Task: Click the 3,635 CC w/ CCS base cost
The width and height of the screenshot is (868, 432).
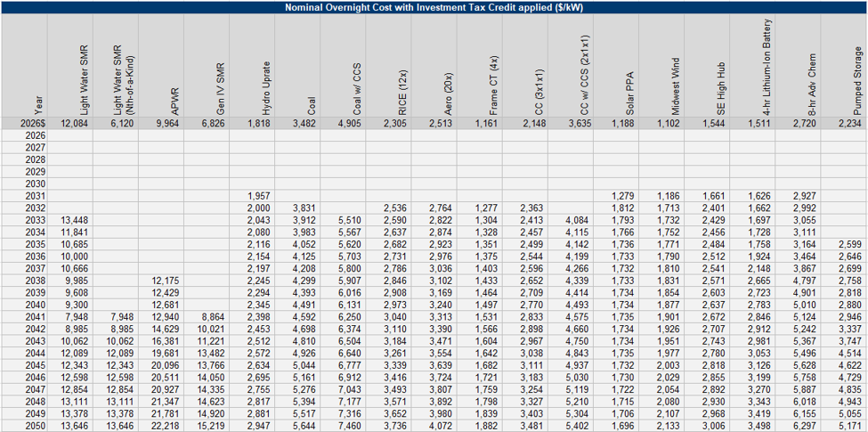Action: pos(578,124)
